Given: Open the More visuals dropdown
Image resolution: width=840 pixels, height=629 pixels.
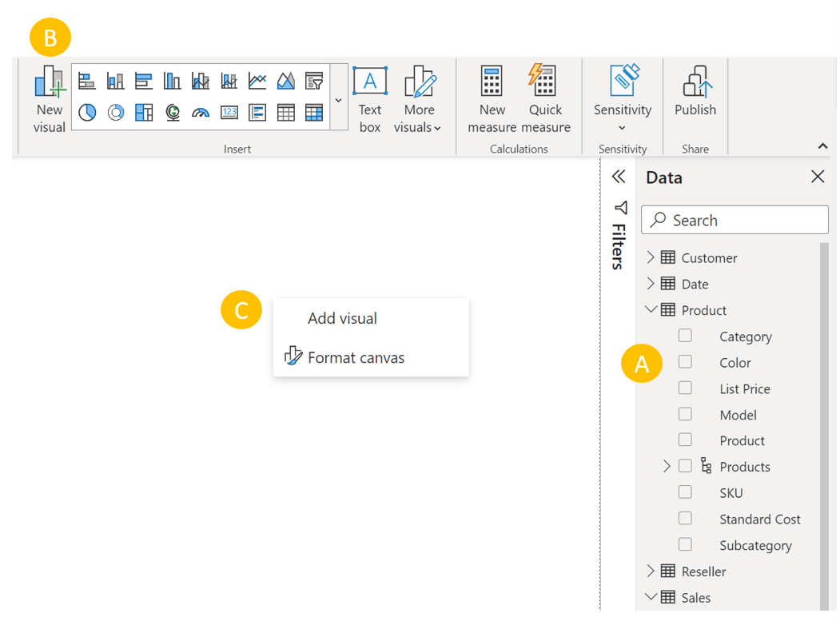Looking at the screenshot, I should [419, 98].
